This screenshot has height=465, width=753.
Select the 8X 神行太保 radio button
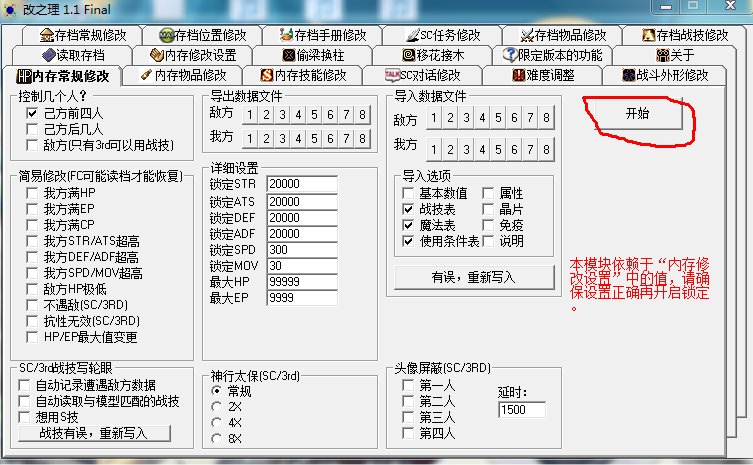coord(217,439)
